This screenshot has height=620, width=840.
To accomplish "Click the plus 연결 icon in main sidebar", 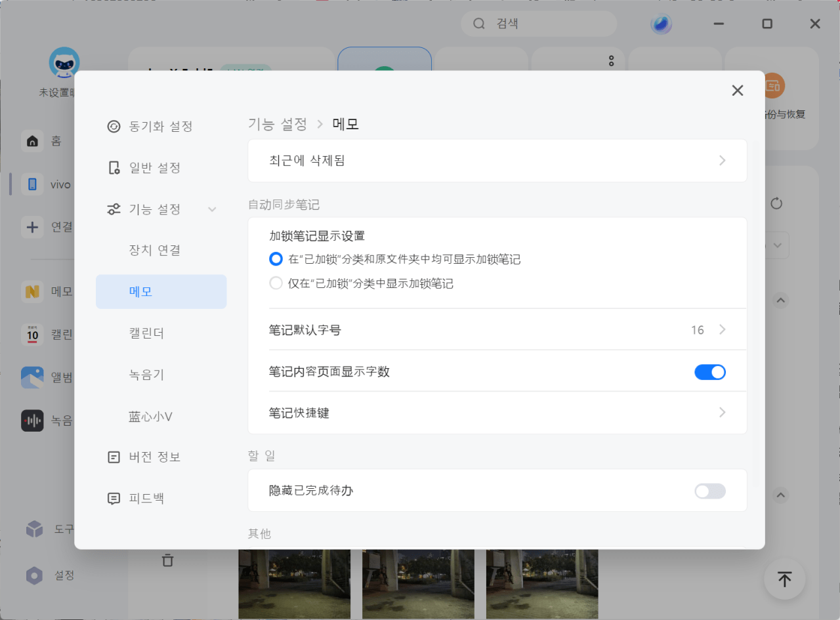I will pyautogui.click(x=32, y=227).
